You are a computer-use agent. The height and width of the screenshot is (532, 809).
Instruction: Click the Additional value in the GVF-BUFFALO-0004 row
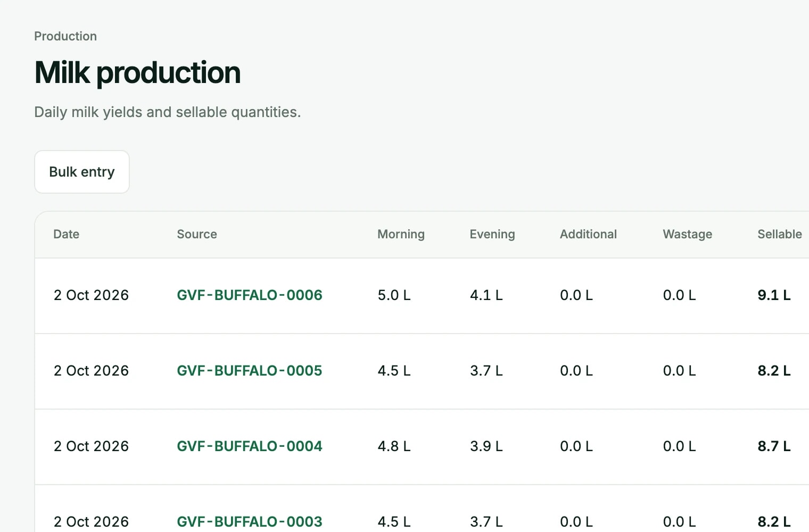[576, 446]
